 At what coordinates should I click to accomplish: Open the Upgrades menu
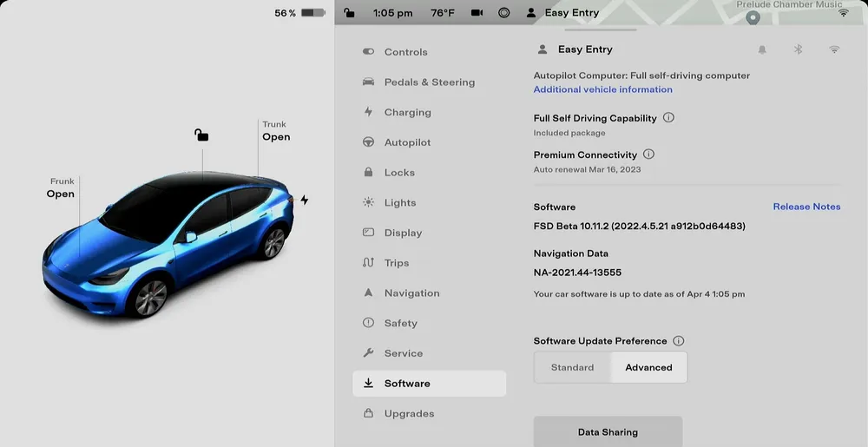pyautogui.click(x=429, y=413)
